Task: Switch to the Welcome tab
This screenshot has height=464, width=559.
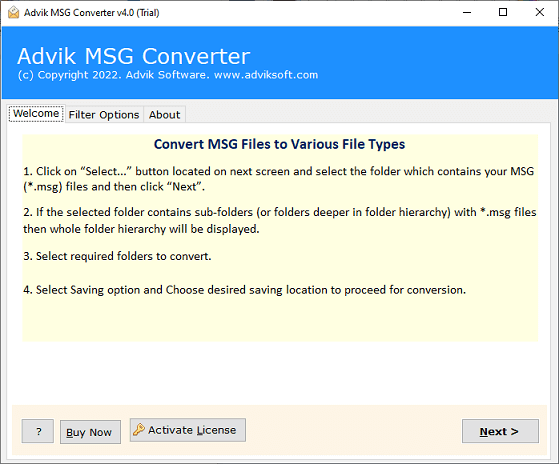Action: (x=36, y=113)
